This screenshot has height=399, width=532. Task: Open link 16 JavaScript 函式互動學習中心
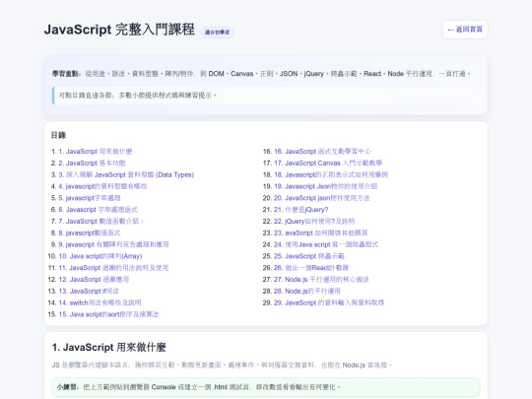(322, 152)
